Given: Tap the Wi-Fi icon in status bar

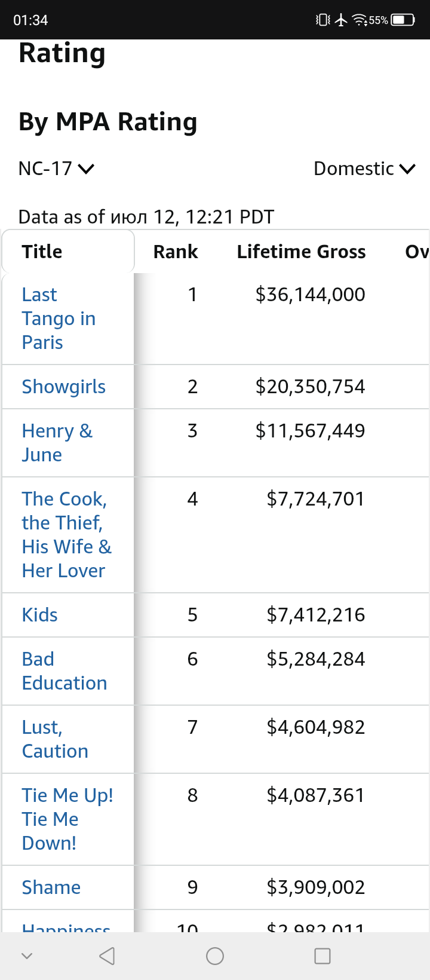Looking at the screenshot, I should pyautogui.click(x=360, y=20).
